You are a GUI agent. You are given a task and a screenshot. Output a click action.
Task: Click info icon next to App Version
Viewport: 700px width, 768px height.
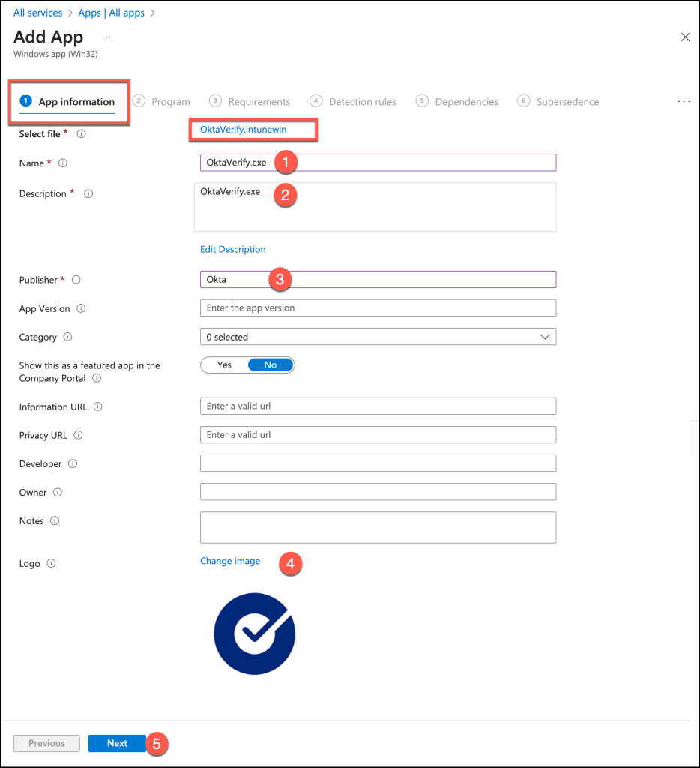(x=81, y=308)
